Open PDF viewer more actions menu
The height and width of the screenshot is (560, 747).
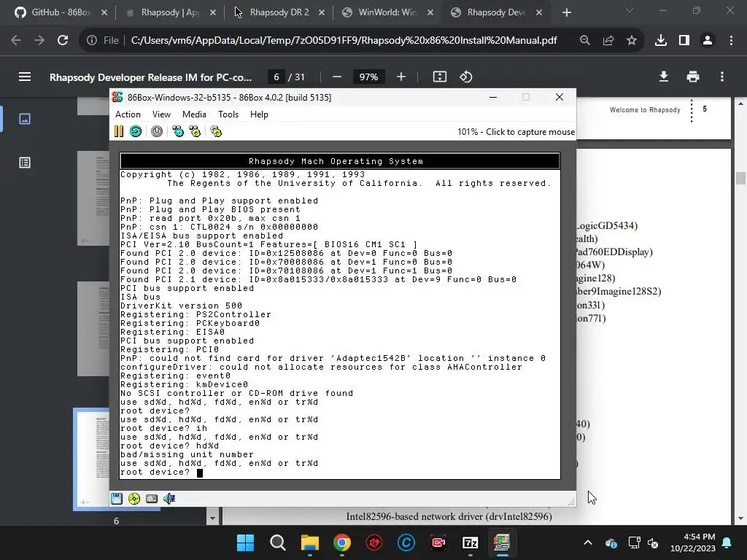[722, 77]
